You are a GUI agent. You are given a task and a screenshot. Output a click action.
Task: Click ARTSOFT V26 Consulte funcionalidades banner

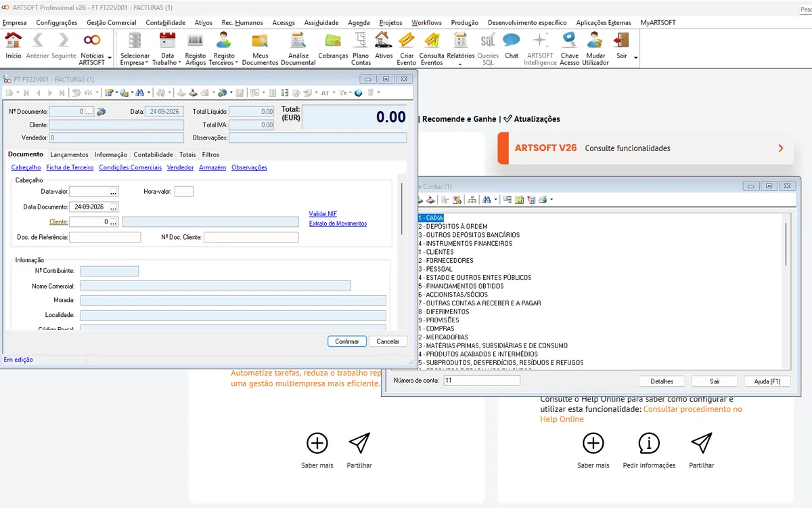pos(645,148)
